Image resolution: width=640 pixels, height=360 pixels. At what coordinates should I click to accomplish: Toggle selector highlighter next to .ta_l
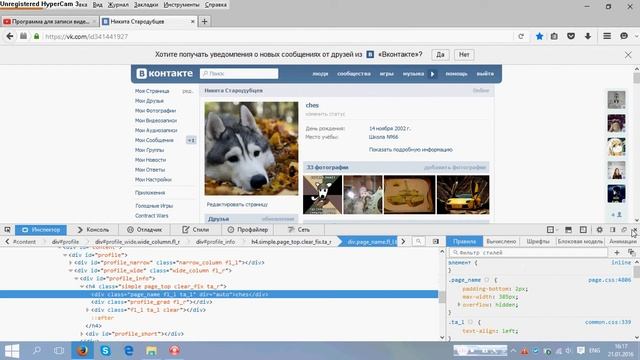point(471,322)
